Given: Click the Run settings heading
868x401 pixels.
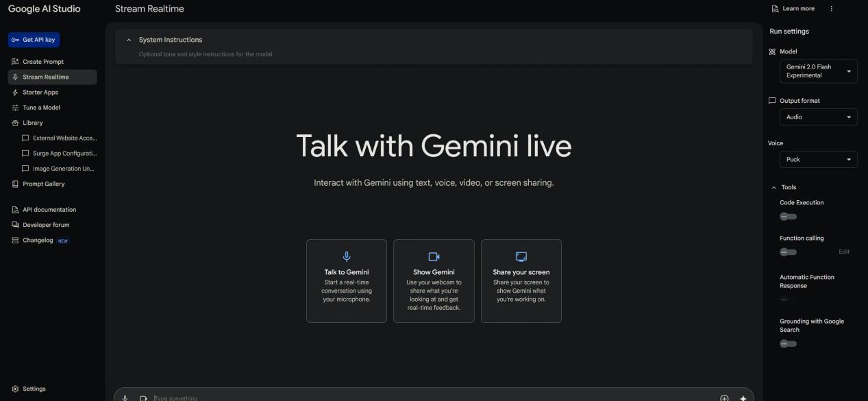Looking at the screenshot, I should pyautogui.click(x=789, y=32).
